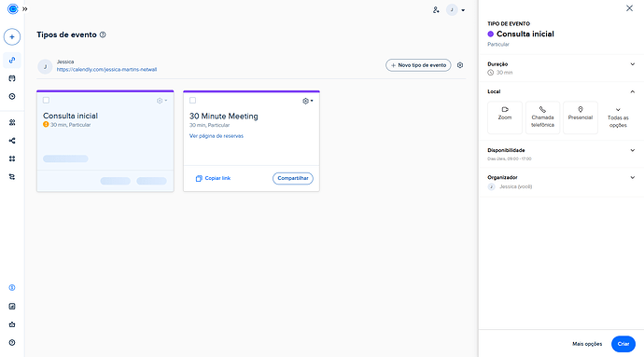Click the 30 min duration value
644x357 pixels.
click(x=504, y=73)
